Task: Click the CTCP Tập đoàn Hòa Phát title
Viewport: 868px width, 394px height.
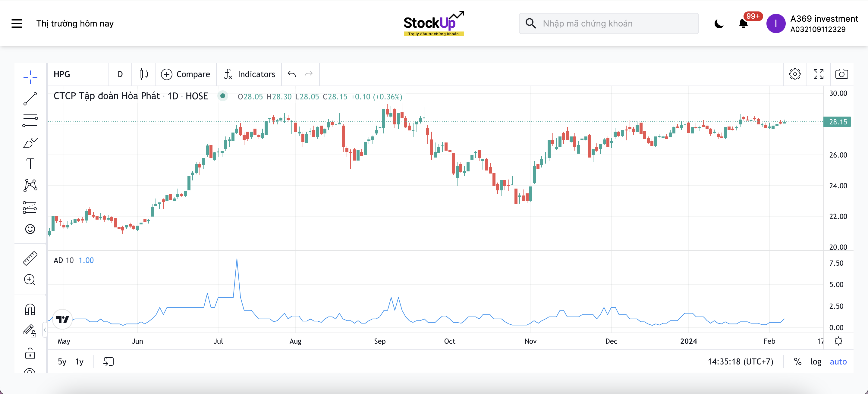Action: coord(106,96)
